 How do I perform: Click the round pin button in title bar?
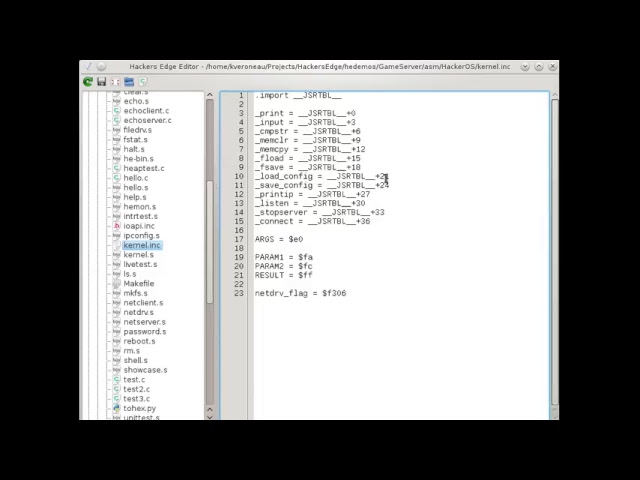click(x=101, y=66)
